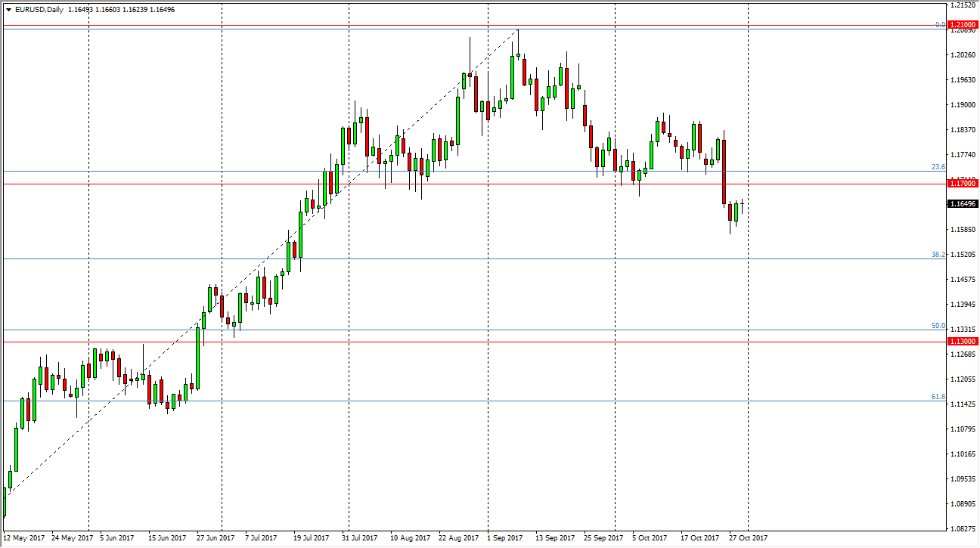Open the EURUSD chart quote dropdown arrow
The height and width of the screenshot is (548, 980).
point(8,10)
